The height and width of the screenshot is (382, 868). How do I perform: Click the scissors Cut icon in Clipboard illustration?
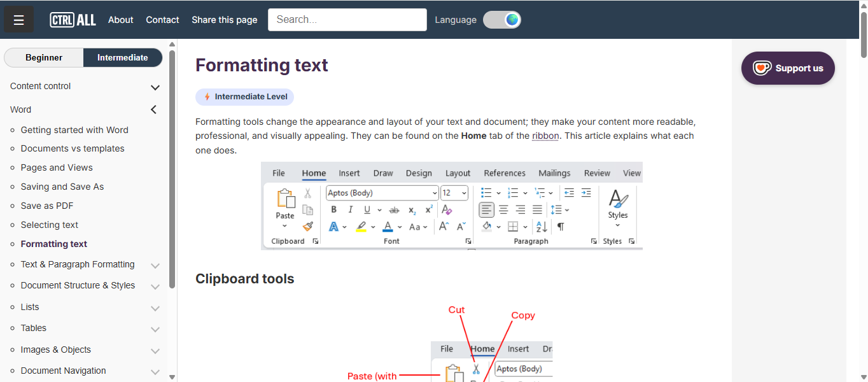click(x=475, y=369)
